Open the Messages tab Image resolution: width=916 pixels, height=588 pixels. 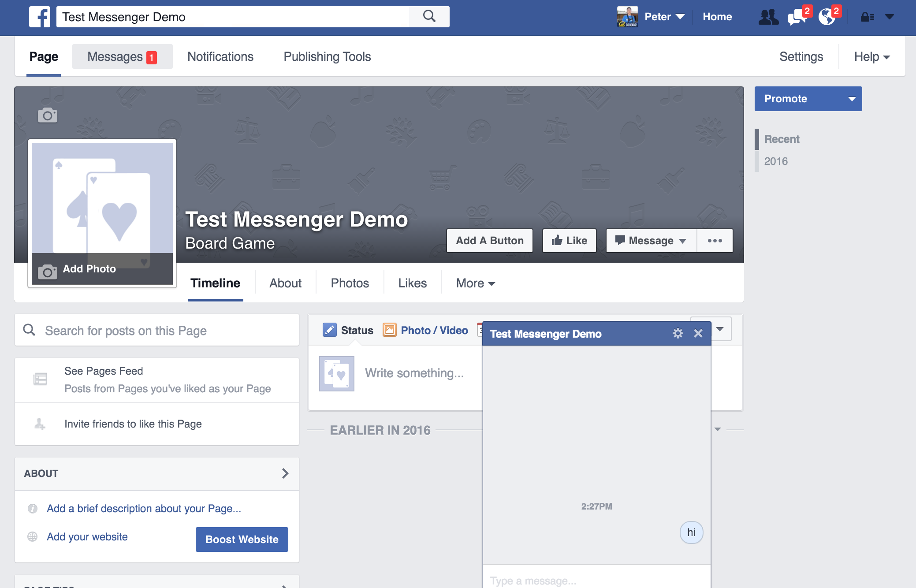point(122,56)
